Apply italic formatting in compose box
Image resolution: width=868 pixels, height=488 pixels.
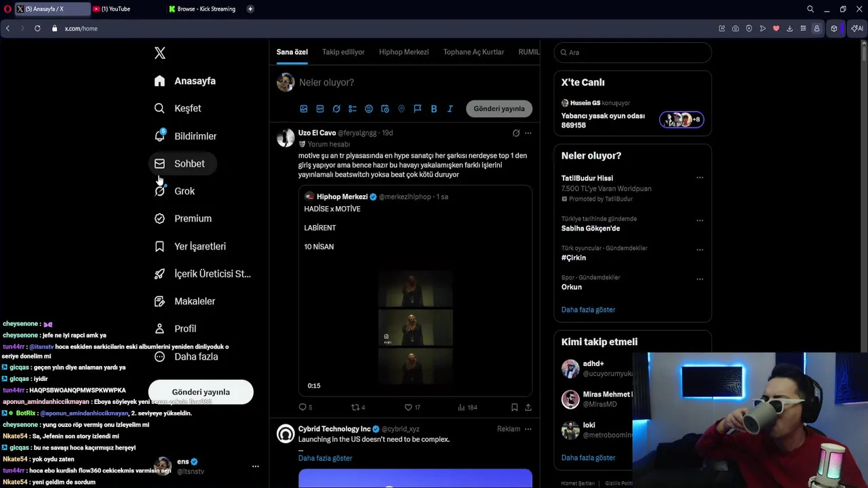click(x=450, y=108)
